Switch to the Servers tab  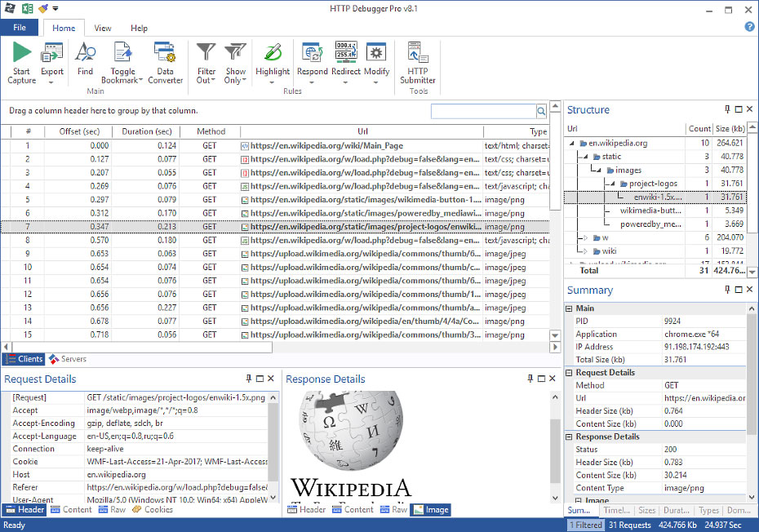(68, 359)
